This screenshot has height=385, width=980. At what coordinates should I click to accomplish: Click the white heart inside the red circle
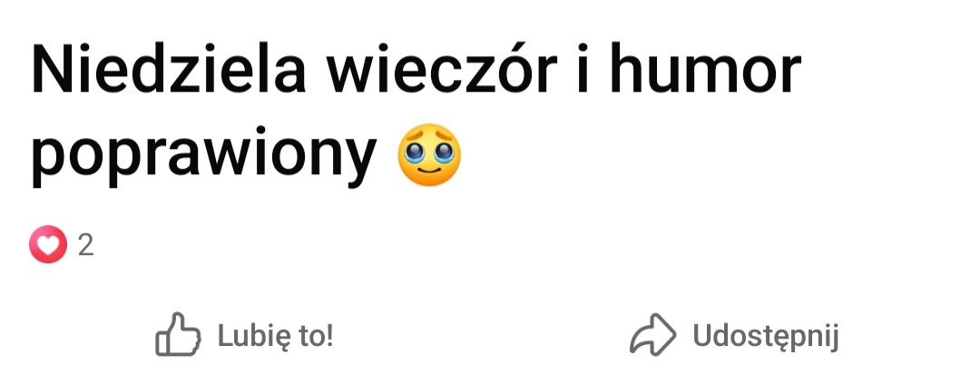(x=47, y=245)
